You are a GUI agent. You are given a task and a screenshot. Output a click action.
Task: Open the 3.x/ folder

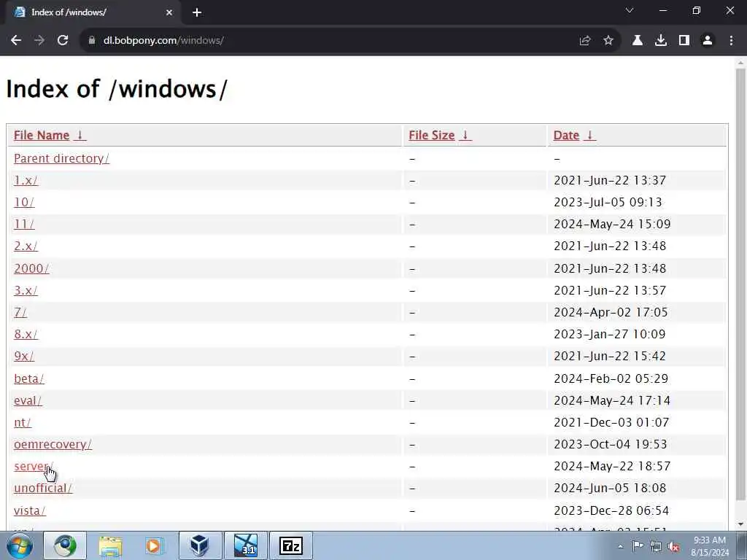coord(26,290)
